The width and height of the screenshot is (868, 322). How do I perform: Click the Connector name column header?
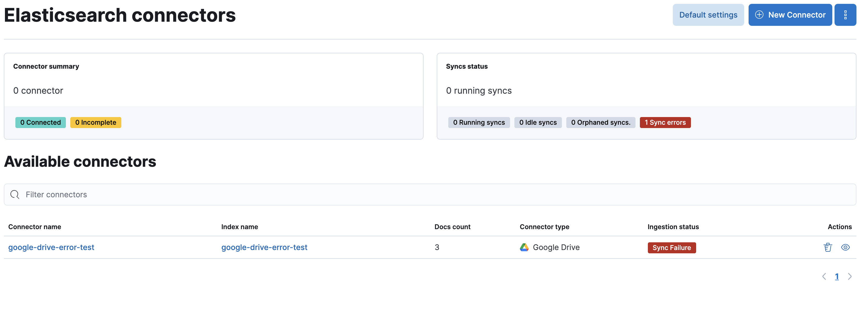[x=35, y=227]
